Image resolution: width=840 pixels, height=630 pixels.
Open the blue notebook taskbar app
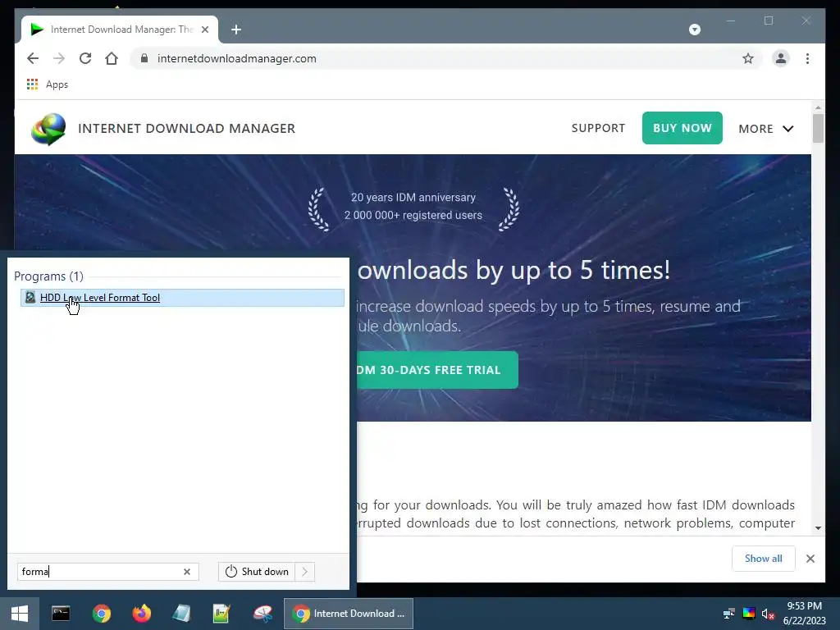pos(181,614)
